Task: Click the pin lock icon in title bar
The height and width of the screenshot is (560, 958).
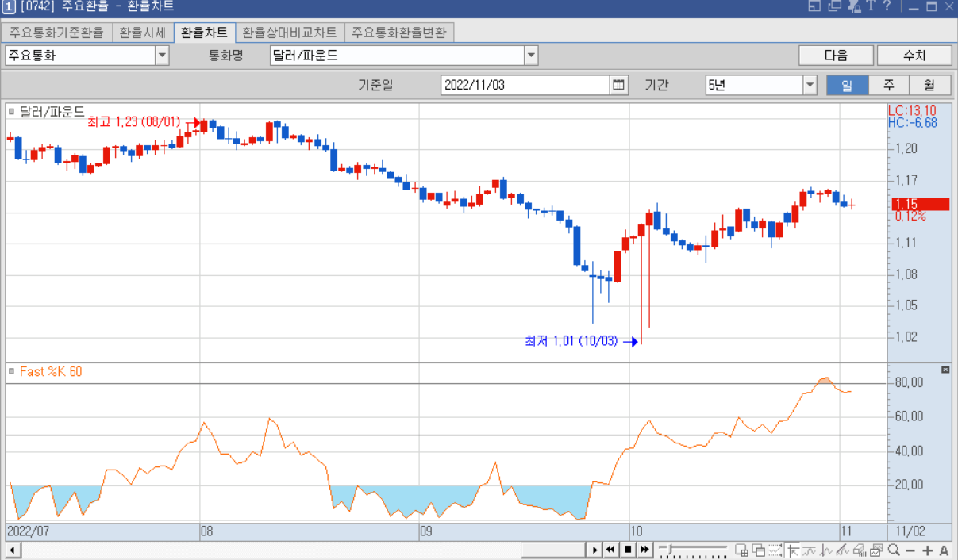Action: [854, 6]
